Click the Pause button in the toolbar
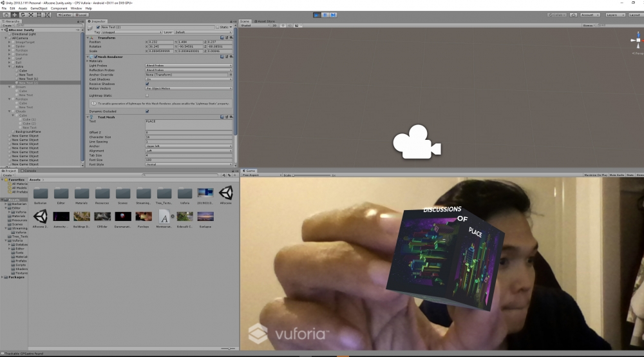The height and width of the screenshot is (357, 644). click(325, 14)
